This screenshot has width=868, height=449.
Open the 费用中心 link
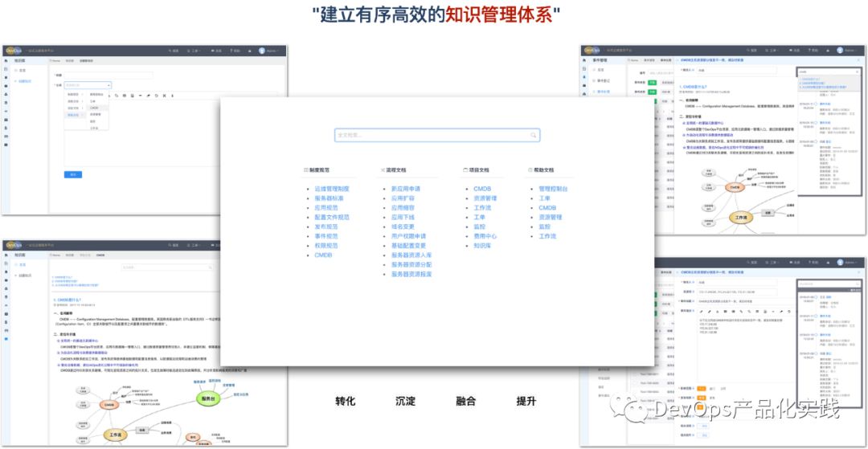[x=485, y=236]
